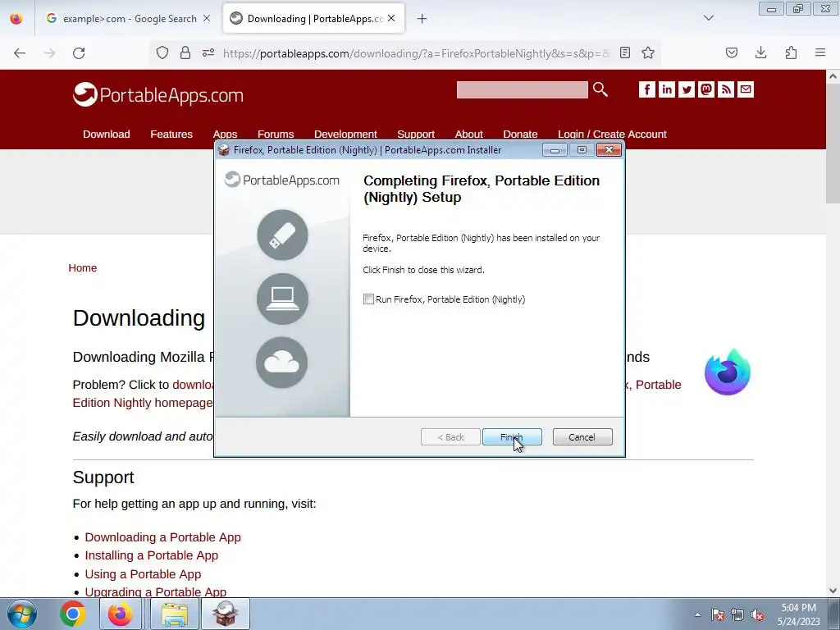Image resolution: width=840 pixels, height=630 pixels.
Task: Show hidden system tray icons arrow
Action: pyautogui.click(x=697, y=614)
